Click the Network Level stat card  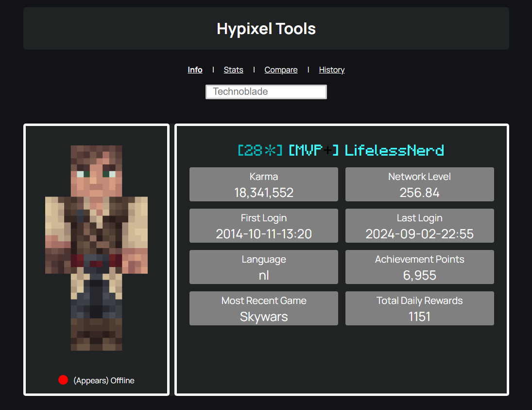420,184
